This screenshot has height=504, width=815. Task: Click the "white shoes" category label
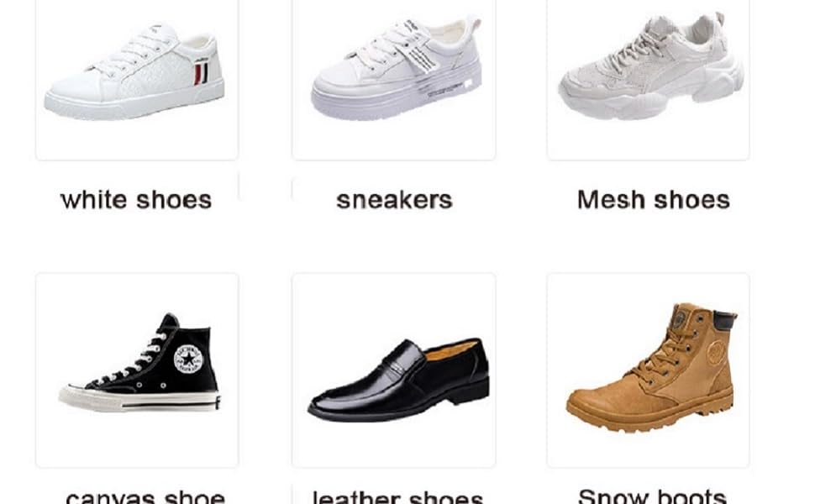coord(136,200)
